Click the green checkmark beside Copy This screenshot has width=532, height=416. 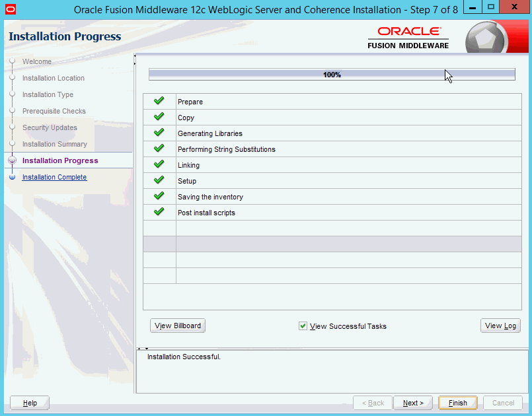pyautogui.click(x=159, y=118)
